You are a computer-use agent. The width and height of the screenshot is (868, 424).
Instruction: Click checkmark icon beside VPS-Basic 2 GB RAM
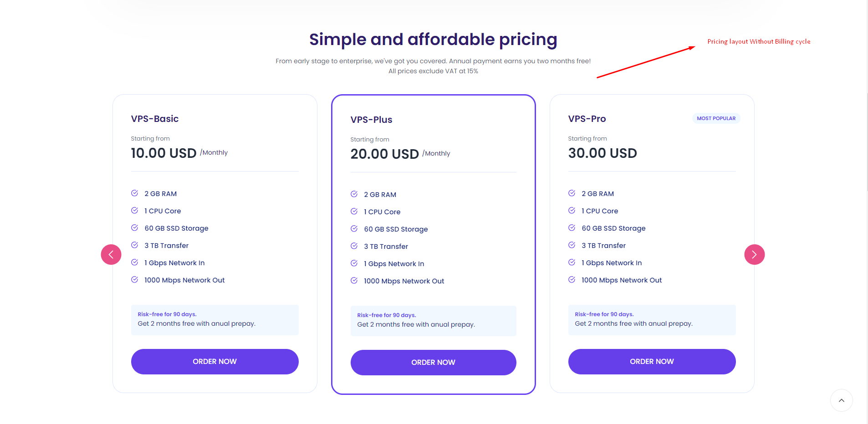point(135,193)
